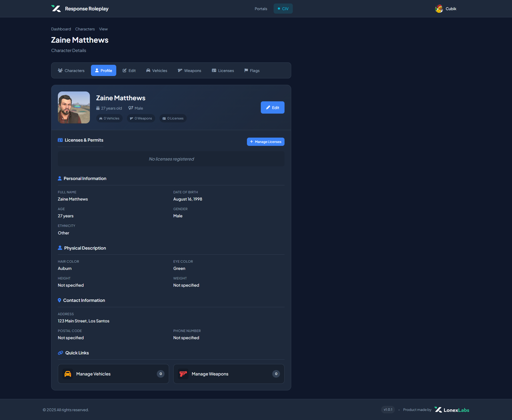Click the v1.0.1 version badge
Screen dimensions: 512x420
pyautogui.click(x=388, y=410)
